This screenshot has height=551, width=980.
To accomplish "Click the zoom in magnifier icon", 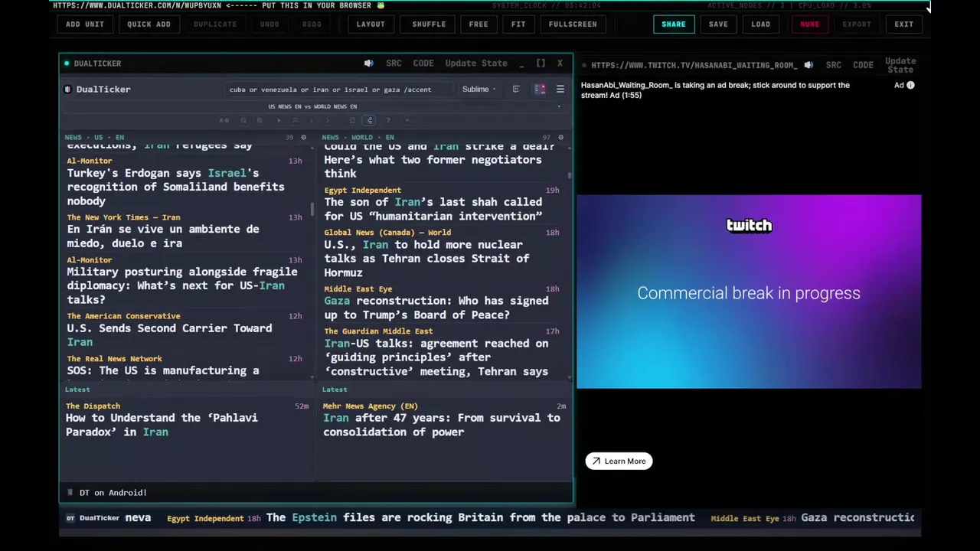I will coord(260,120).
